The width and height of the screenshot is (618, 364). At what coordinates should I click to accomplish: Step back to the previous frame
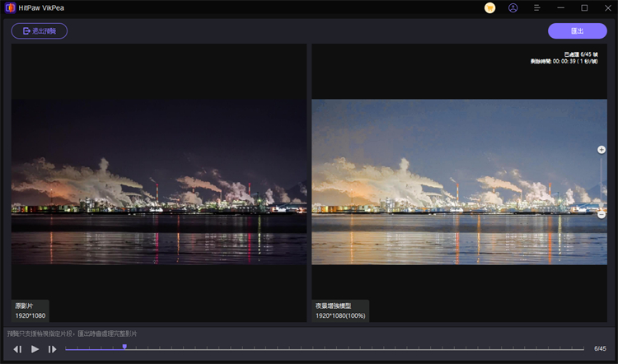click(17, 349)
